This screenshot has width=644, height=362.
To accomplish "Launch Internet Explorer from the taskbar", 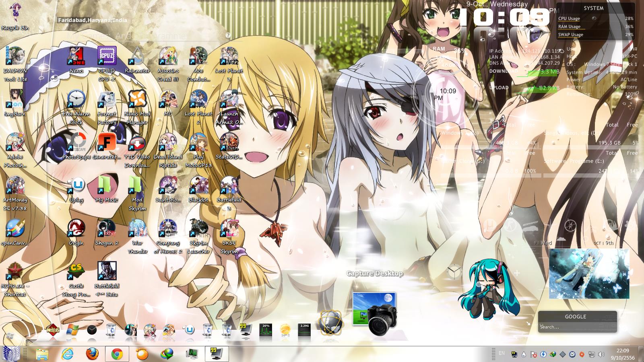I will click(67, 354).
